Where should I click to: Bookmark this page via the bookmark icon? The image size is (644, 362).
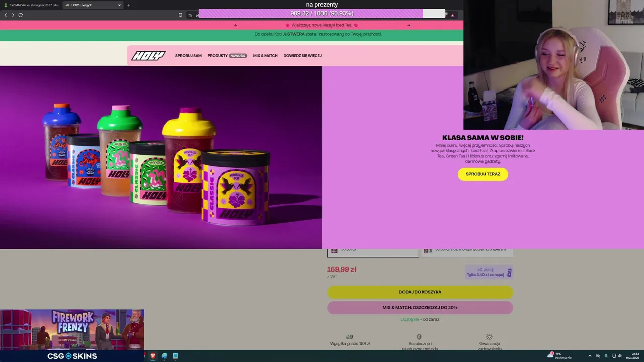pyautogui.click(x=180, y=15)
